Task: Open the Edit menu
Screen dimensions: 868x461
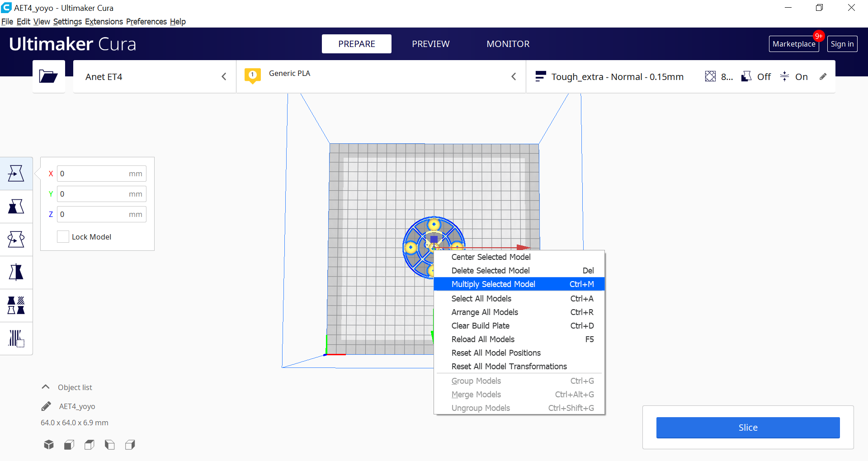Action: 24,22
